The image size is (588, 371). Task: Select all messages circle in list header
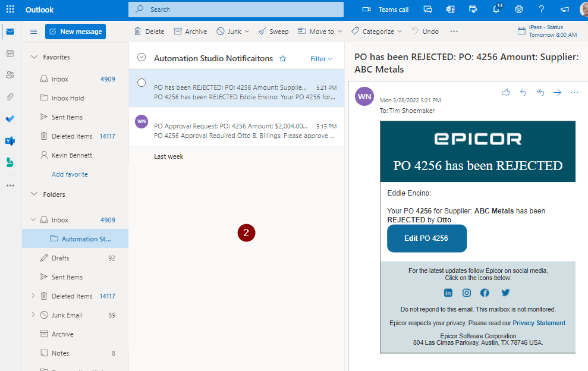tap(142, 57)
